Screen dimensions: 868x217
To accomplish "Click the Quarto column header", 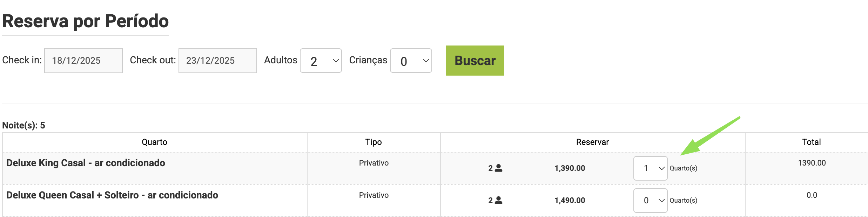I will tap(154, 142).
